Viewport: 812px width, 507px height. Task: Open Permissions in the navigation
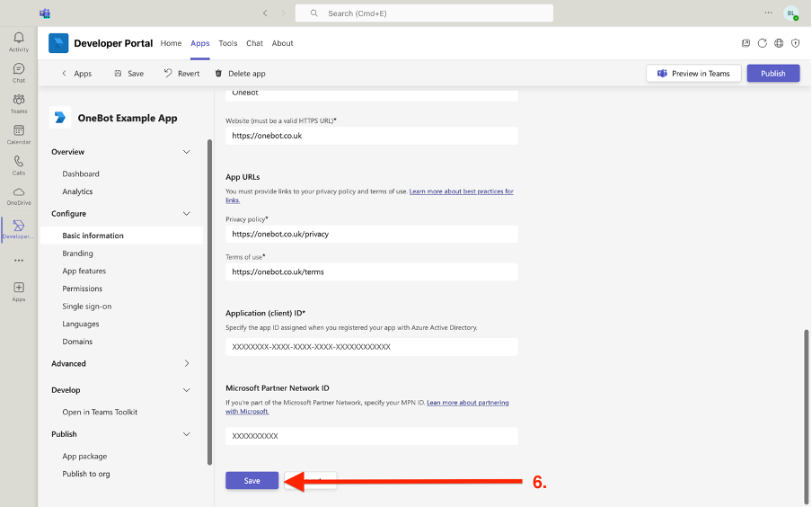tap(83, 289)
